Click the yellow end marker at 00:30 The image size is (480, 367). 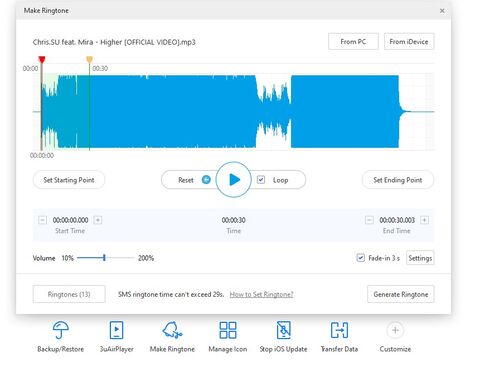(89, 60)
